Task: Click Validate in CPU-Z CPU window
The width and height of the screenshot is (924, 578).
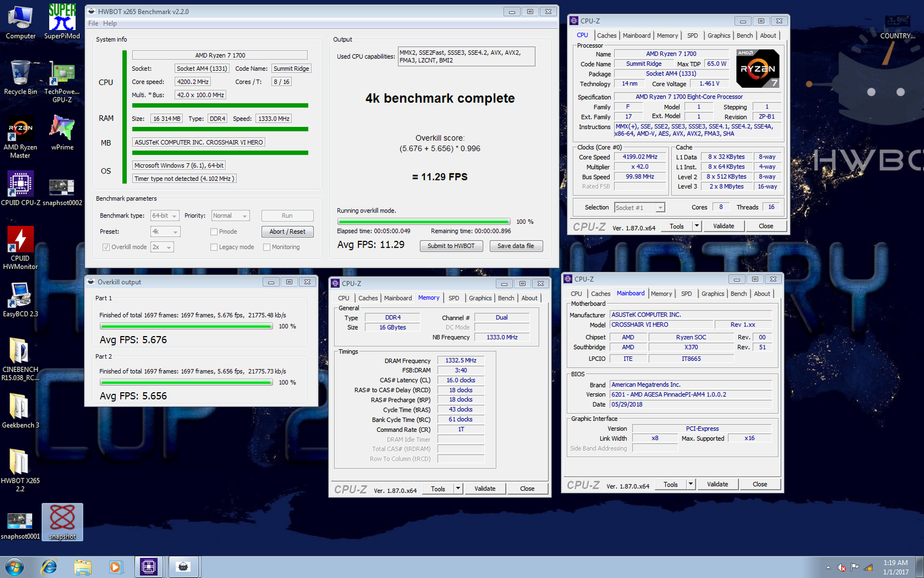Action: [723, 226]
